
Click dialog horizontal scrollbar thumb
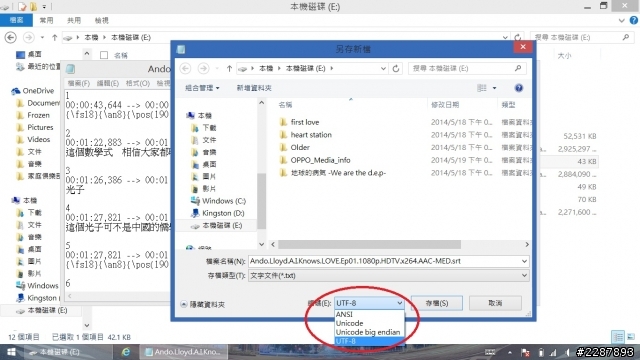tap(369, 244)
